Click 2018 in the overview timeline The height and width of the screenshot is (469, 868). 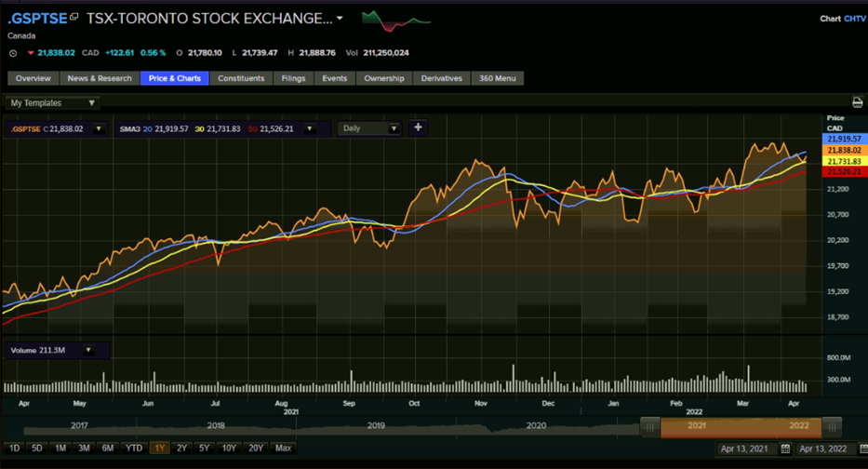click(x=216, y=425)
